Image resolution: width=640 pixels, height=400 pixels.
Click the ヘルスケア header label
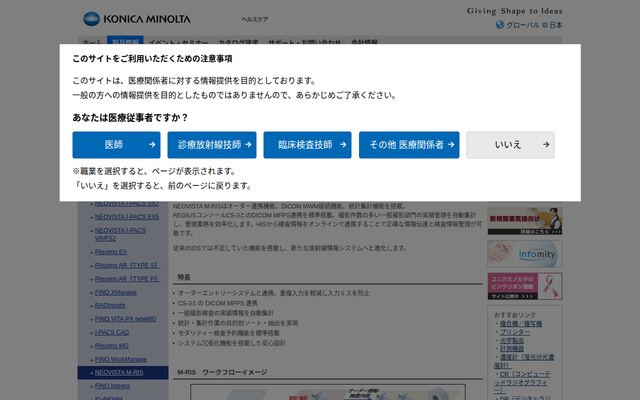(x=255, y=19)
